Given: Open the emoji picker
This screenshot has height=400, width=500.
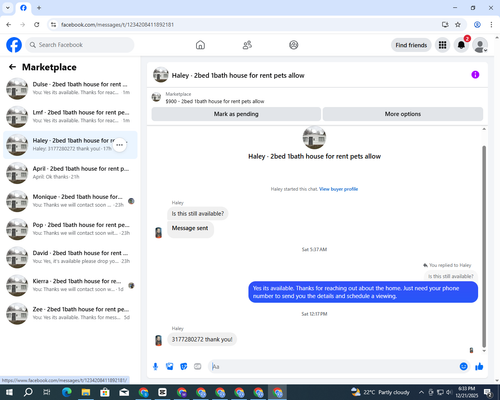Looking at the screenshot, I should 463,367.
